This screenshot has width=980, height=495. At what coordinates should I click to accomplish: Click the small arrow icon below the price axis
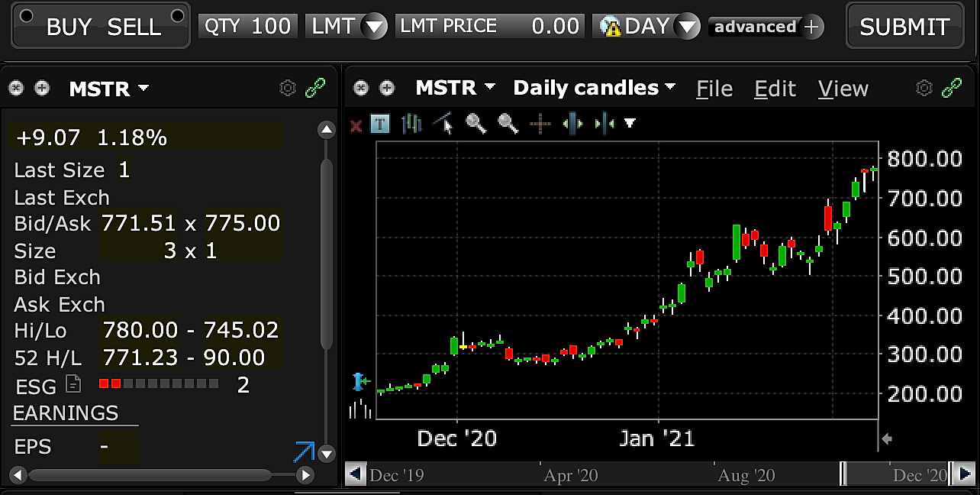tap(887, 438)
